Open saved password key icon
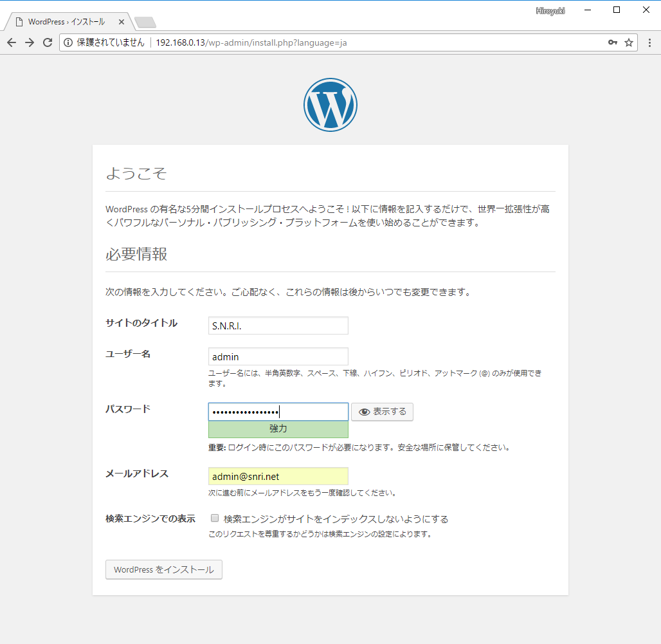 point(613,42)
